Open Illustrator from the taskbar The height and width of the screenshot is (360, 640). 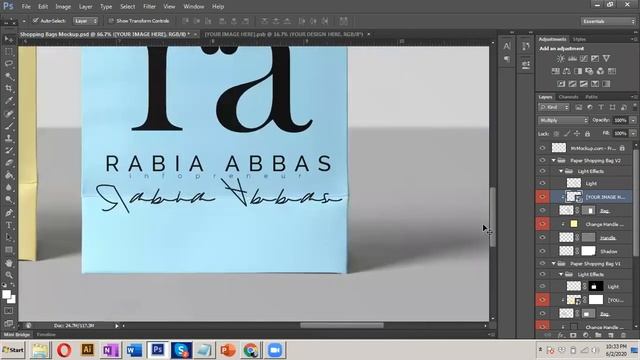(x=87, y=350)
